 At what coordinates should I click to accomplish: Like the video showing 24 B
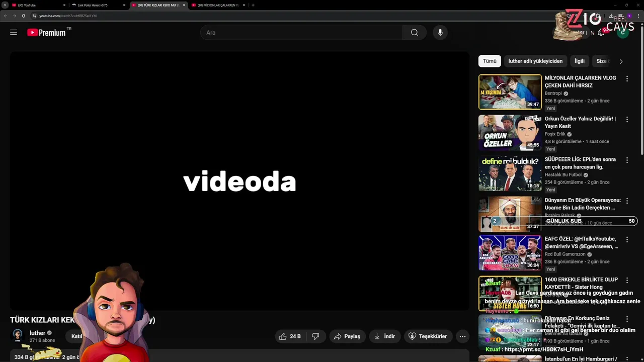point(290,336)
